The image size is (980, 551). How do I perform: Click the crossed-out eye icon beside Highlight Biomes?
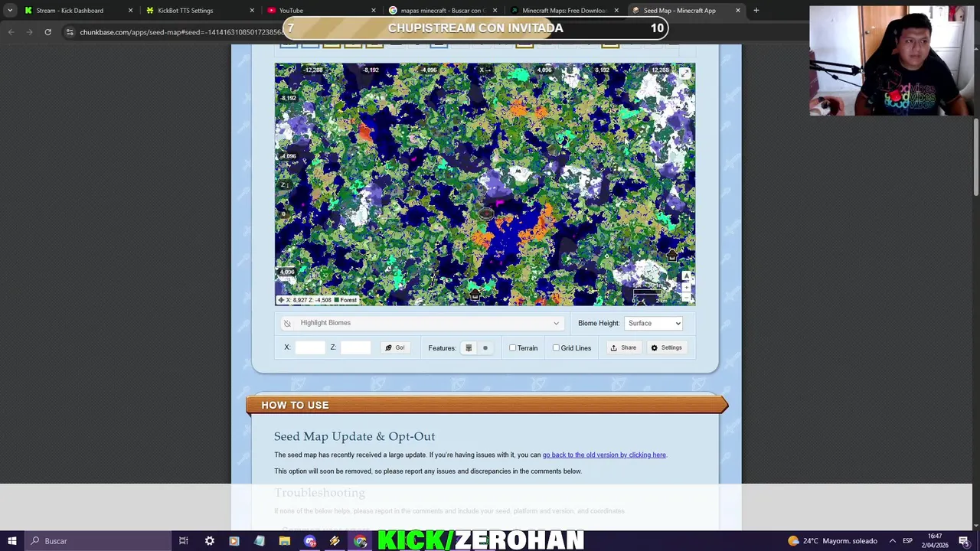point(287,323)
